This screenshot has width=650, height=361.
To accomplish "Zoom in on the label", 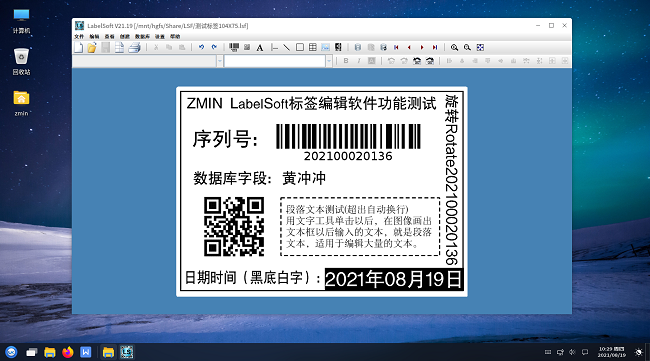I will [454, 47].
